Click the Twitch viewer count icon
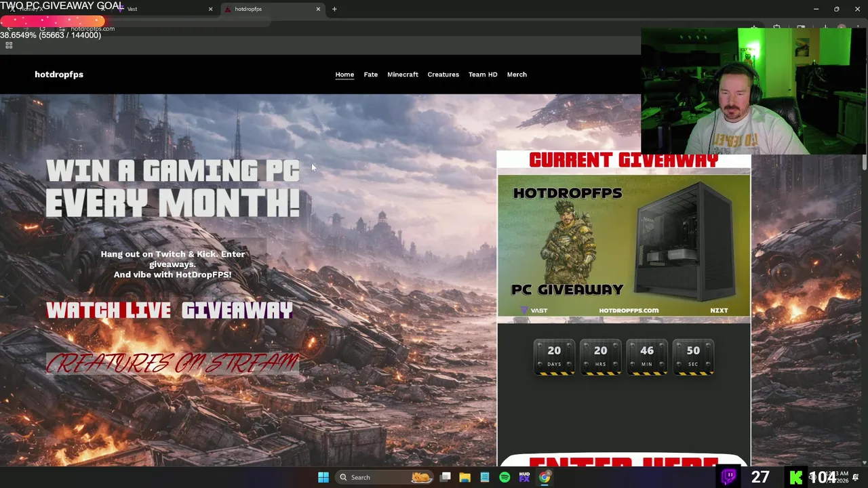Viewport: 868px width, 488px height. tap(729, 476)
